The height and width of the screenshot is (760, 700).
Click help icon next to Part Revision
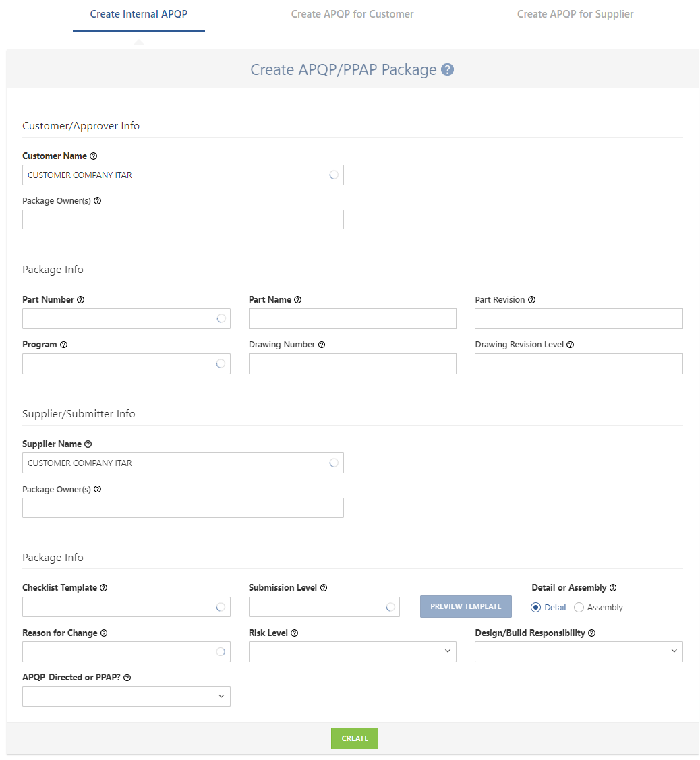[531, 299]
